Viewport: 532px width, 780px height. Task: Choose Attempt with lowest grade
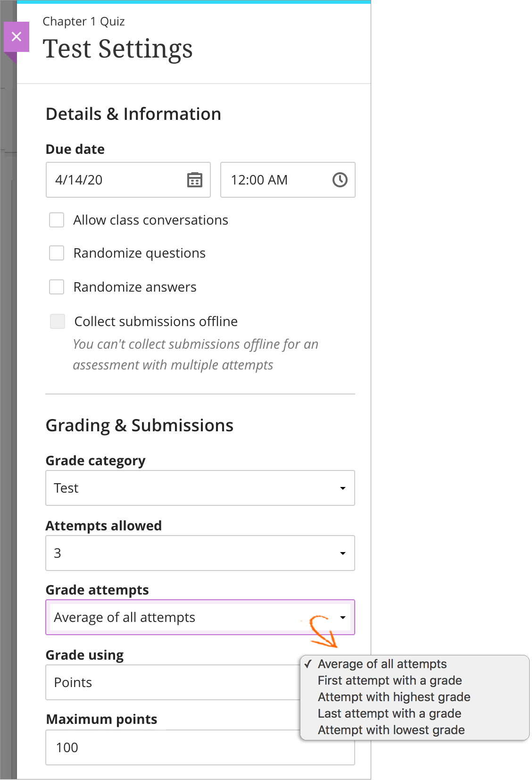391,730
